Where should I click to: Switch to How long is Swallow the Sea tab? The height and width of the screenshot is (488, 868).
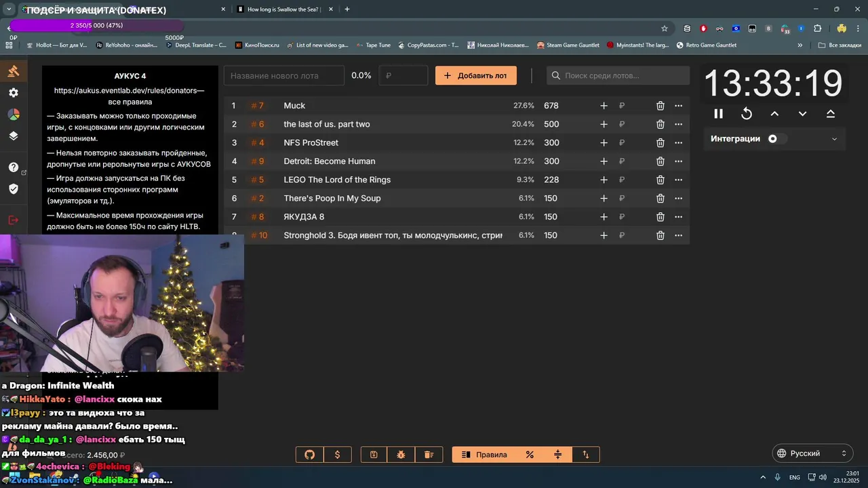click(x=285, y=9)
